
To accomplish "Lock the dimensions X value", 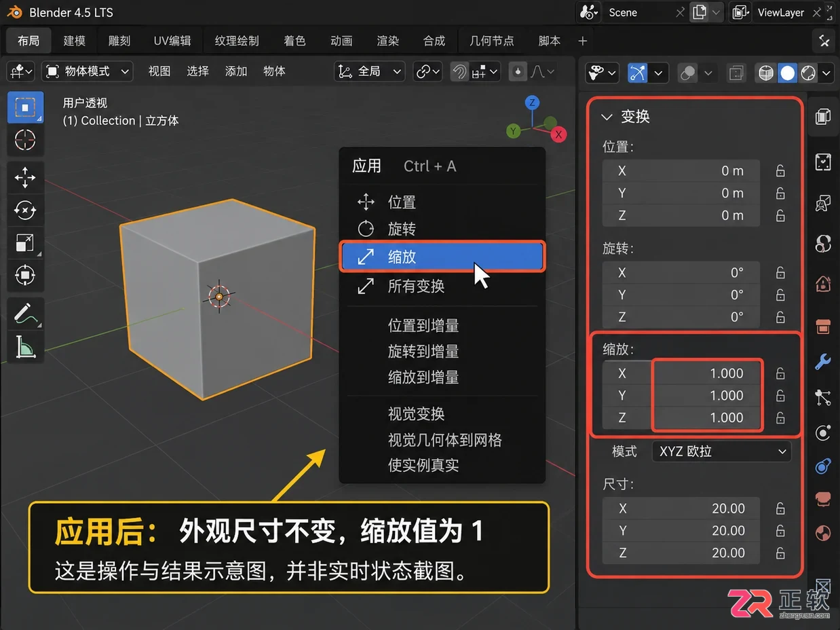I will 780,508.
